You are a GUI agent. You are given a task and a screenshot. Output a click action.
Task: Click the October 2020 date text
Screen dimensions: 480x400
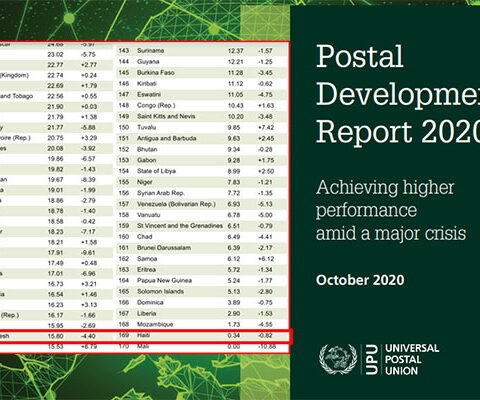(360, 280)
